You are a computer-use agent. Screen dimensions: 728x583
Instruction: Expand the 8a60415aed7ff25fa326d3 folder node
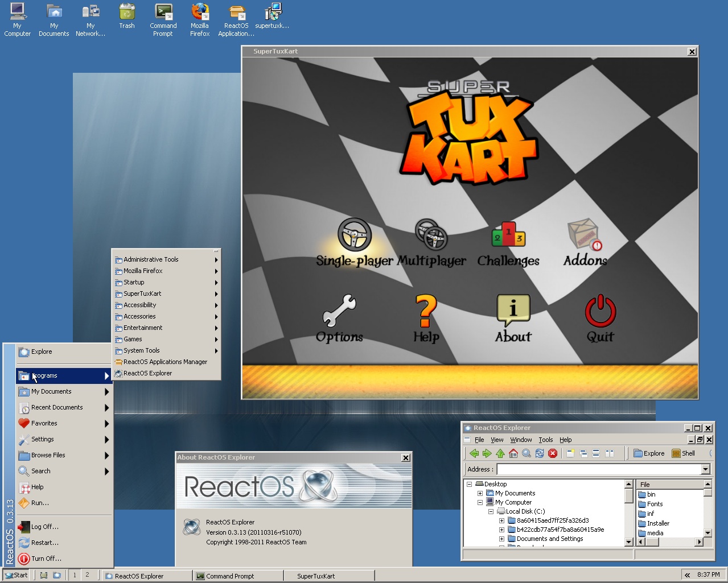[501, 520]
